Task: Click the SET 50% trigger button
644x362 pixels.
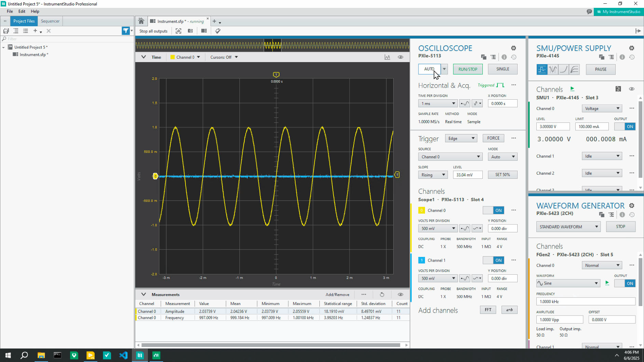Action: [502, 175]
